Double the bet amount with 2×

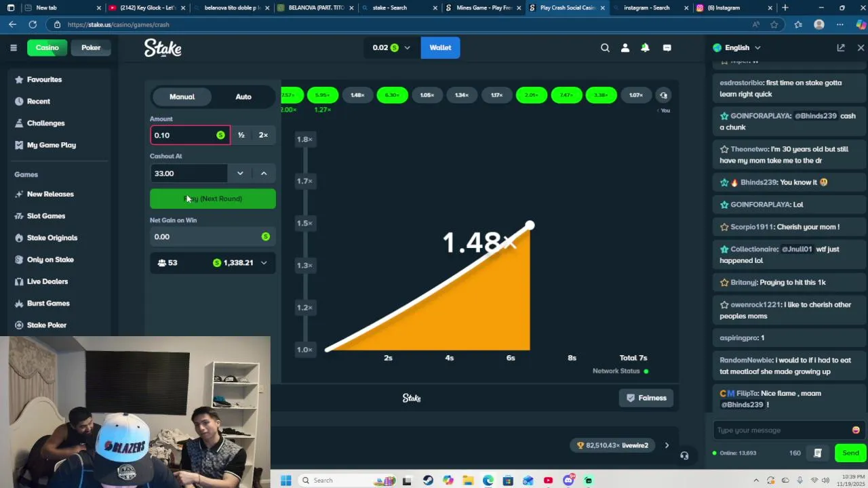click(x=263, y=135)
